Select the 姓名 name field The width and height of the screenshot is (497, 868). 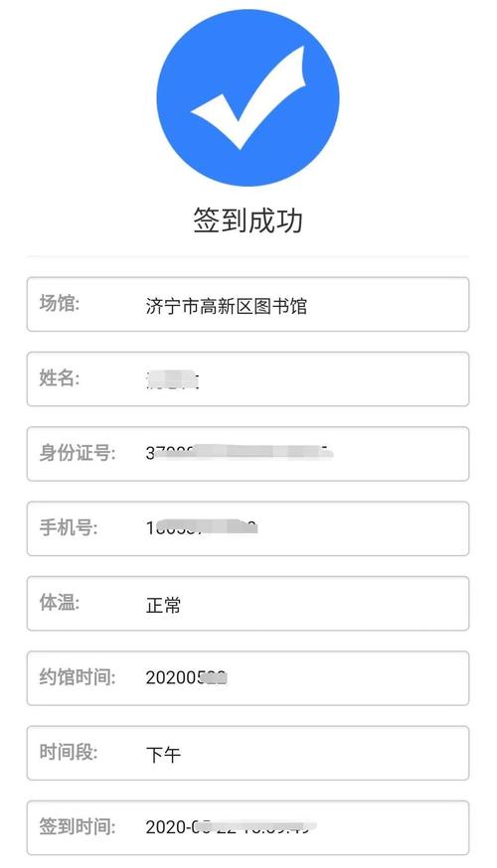click(248, 379)
